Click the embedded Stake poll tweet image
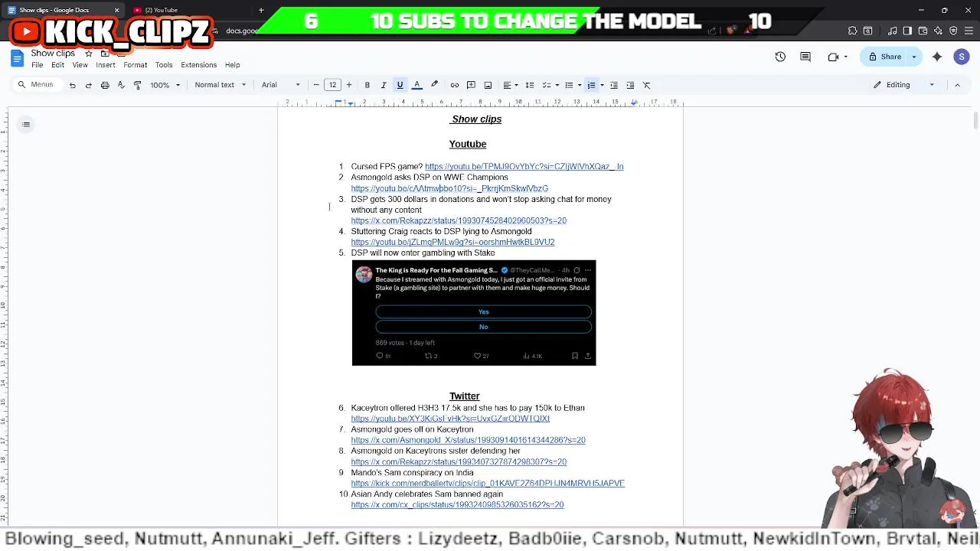 [474, 313]
